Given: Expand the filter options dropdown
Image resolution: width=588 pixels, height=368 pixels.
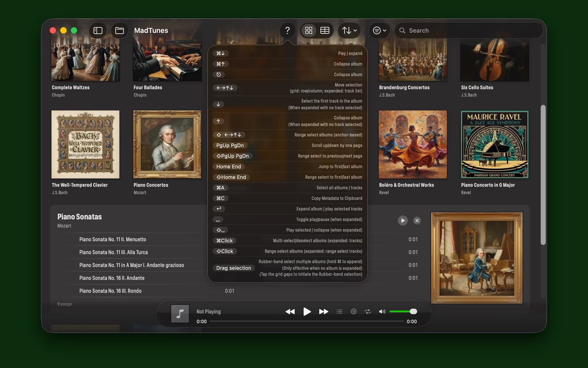Looking at the screenshot, I should point(379,30).
